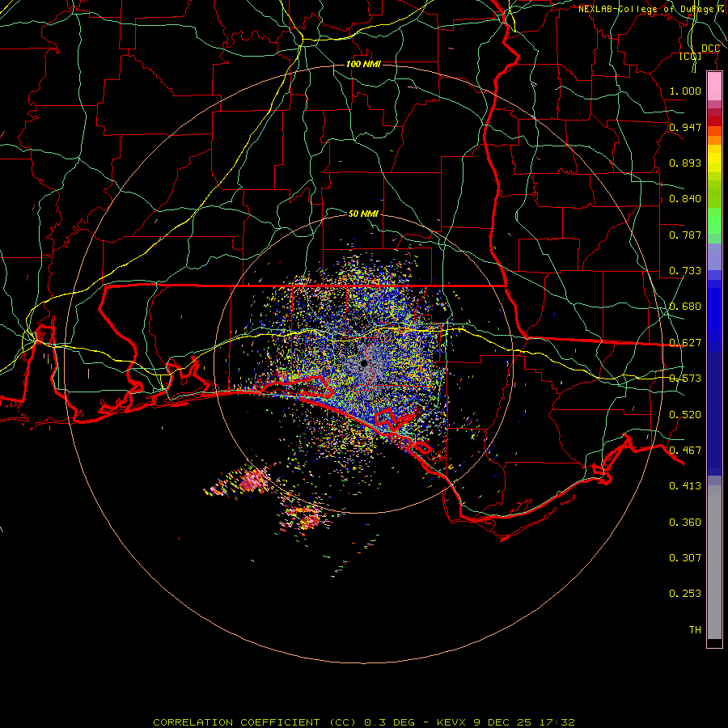
Task: Click the 0.787 legend value
Action: pyautogui.click(x=685, y=235)
